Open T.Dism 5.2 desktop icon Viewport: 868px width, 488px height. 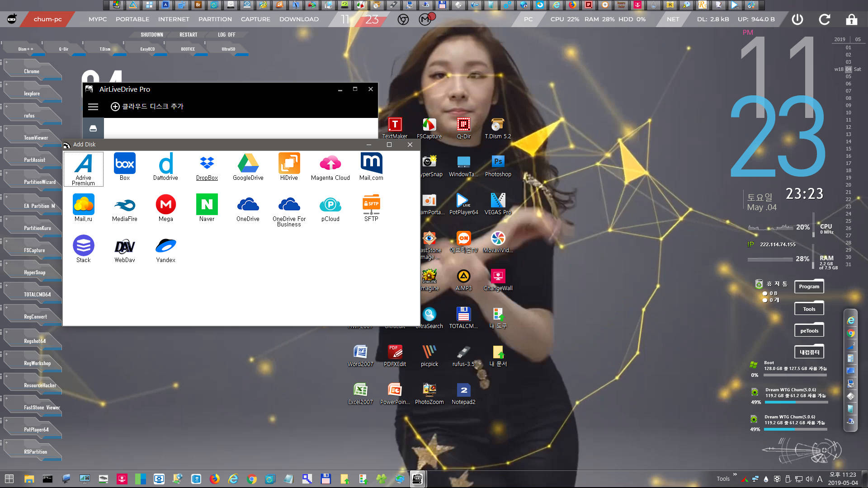(498, 128)
